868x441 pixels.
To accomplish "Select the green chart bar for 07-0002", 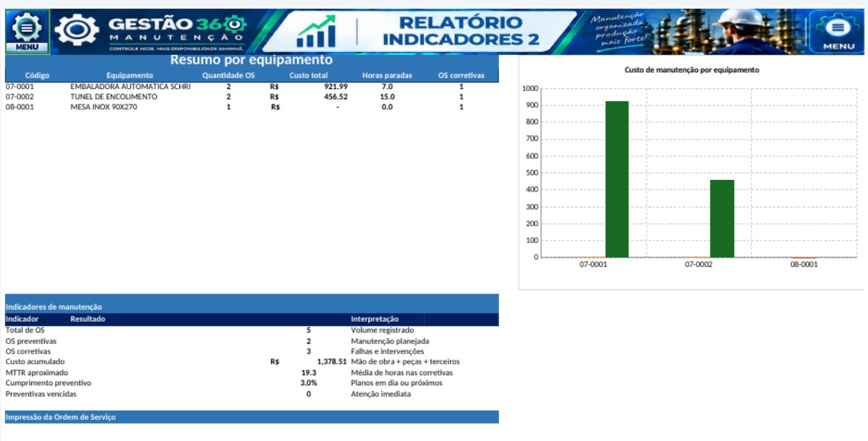I will [x=723, y=218].
